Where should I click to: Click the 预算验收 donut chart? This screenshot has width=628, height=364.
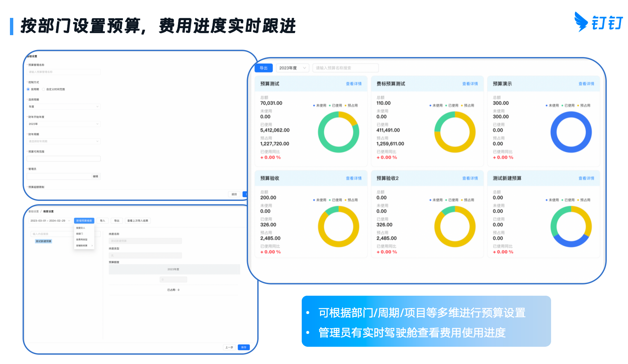(339, 226)
